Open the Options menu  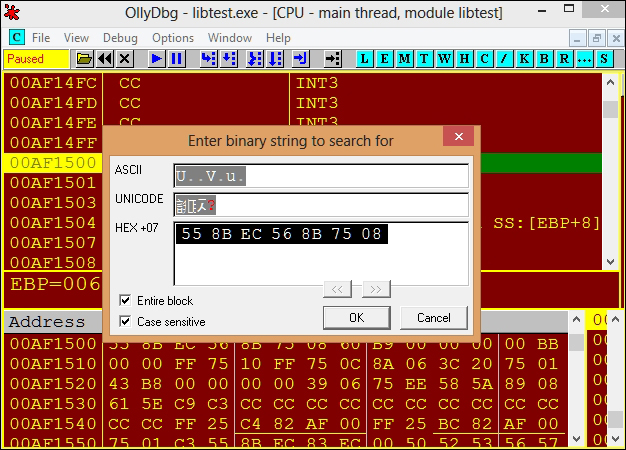pyautogui.click(x=173, y=38)
